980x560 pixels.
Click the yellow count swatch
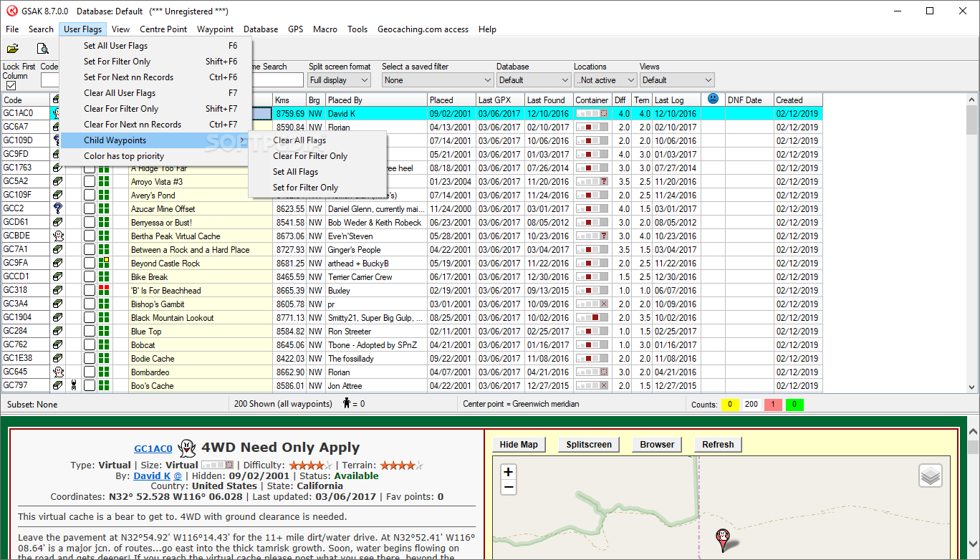click(x=730, y=404)
